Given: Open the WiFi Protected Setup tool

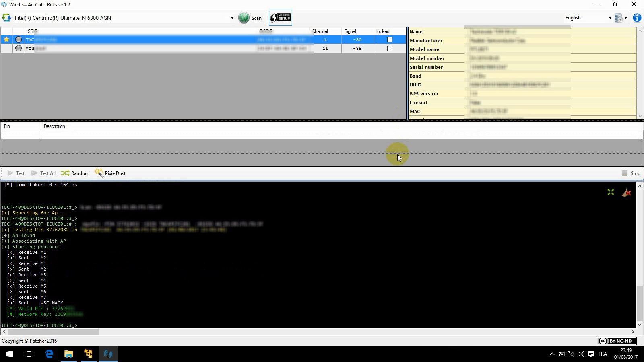Looking at the screenshot, I should 281,18.
